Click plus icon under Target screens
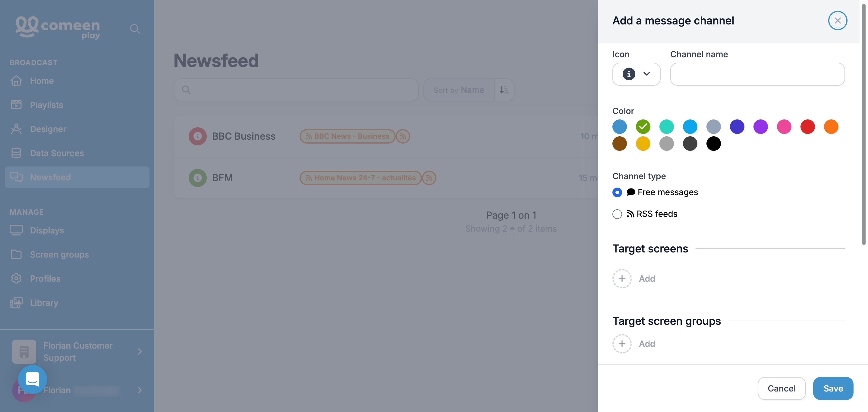This screenshot has width=868, height=412. pos(622,278)
